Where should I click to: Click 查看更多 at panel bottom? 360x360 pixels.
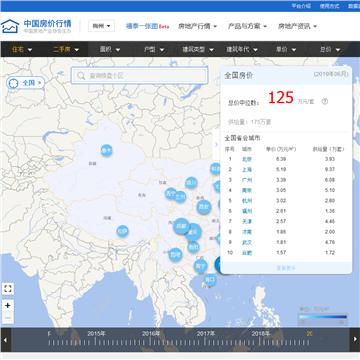tap(286, 268)
